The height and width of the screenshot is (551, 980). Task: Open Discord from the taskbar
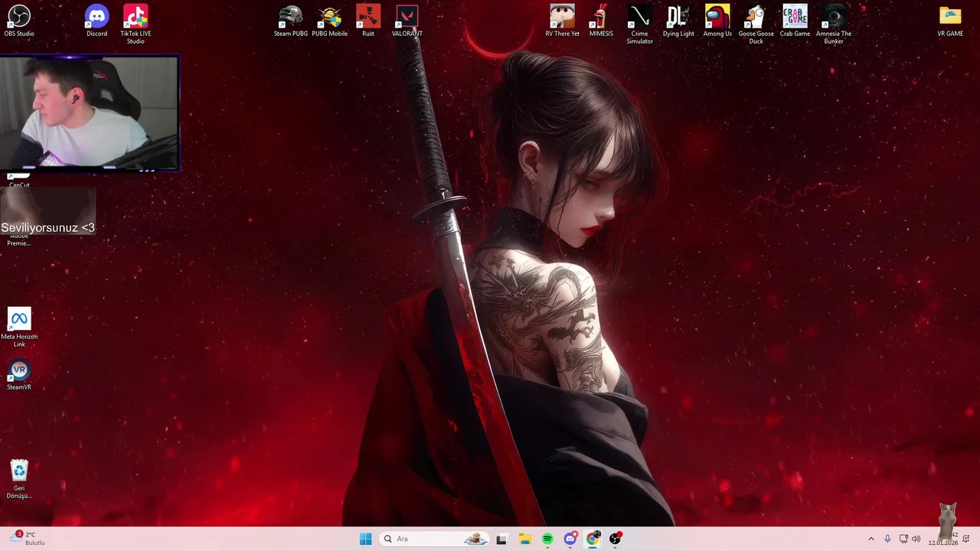click(x=570, y=539)
